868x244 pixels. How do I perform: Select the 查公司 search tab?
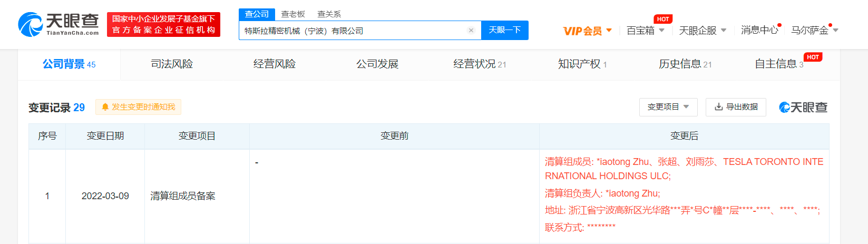pyautogui.click(x=257, y=14)
